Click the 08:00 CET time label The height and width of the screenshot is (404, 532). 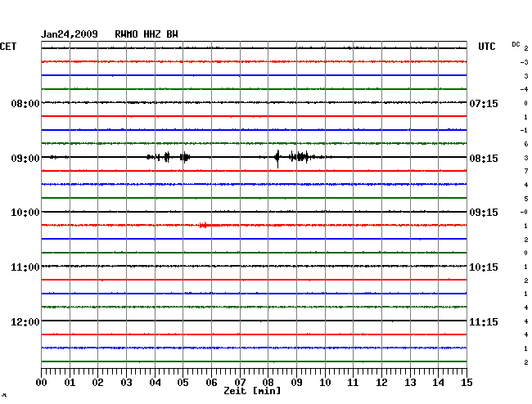25,103
